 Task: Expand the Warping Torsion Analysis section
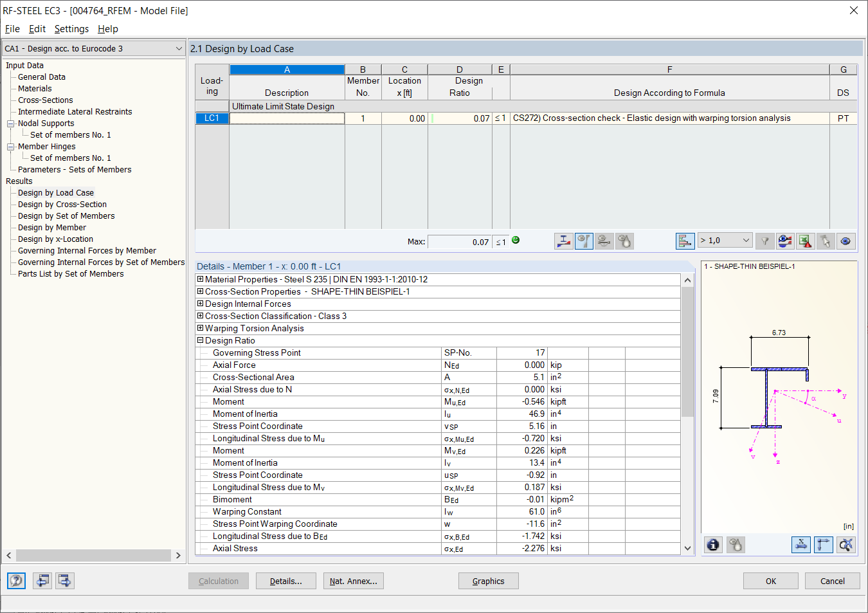(201, 328)
